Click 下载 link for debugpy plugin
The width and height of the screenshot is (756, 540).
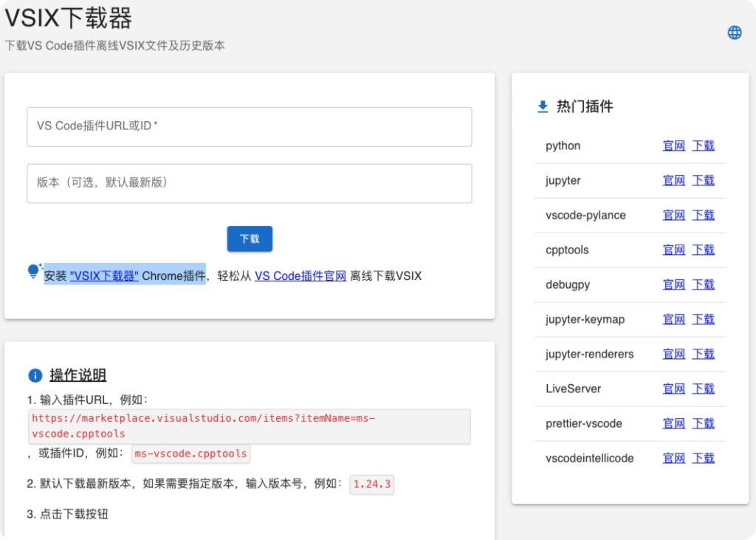tap(703, 284)
